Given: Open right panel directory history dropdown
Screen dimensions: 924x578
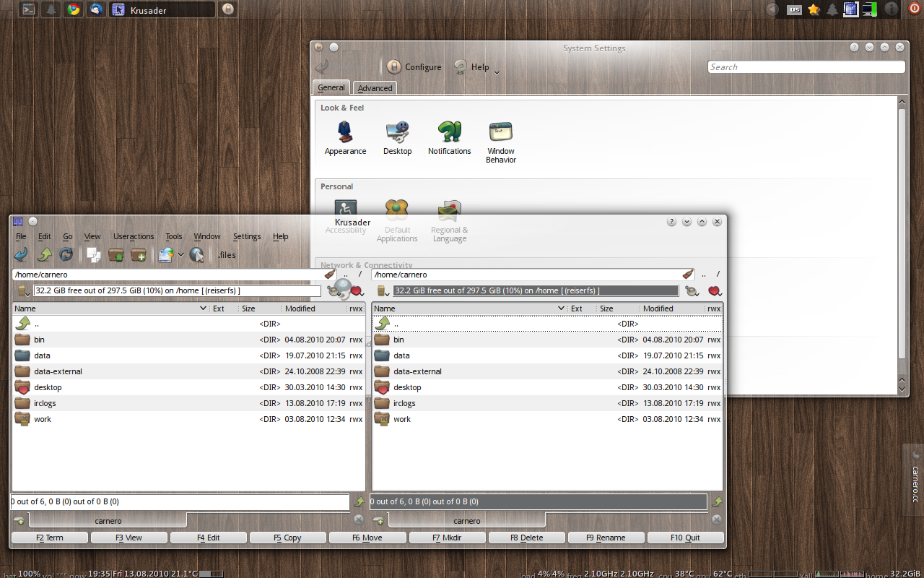Looking at the screenshot, I should click(692, 291).
